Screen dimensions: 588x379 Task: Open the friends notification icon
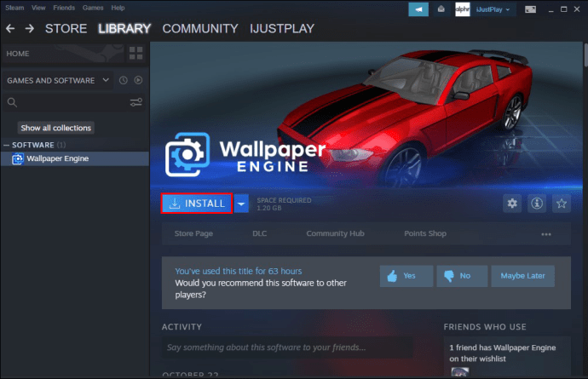tap(441, 9)
